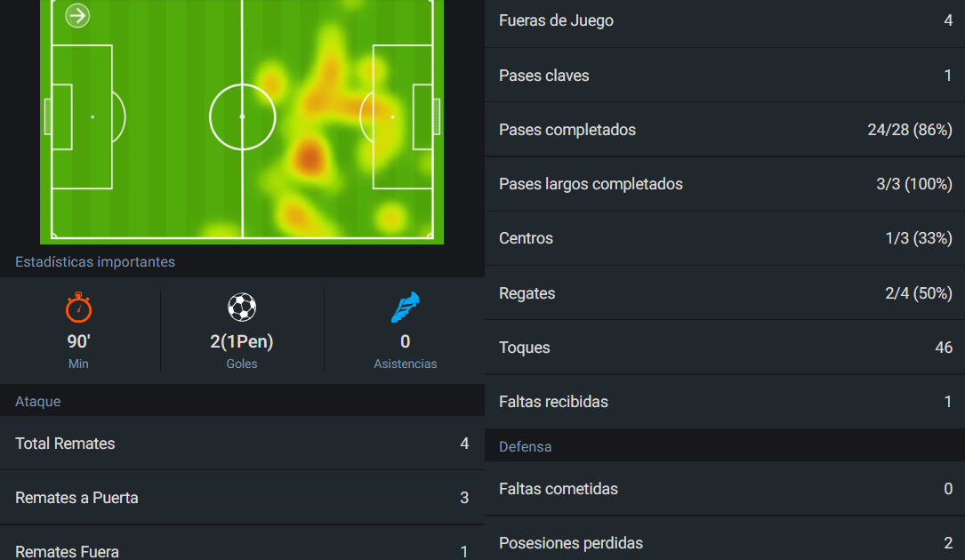Click the Centros 1/3 stat row
This screenshot has height=560, width=965.
coord(724,238)
